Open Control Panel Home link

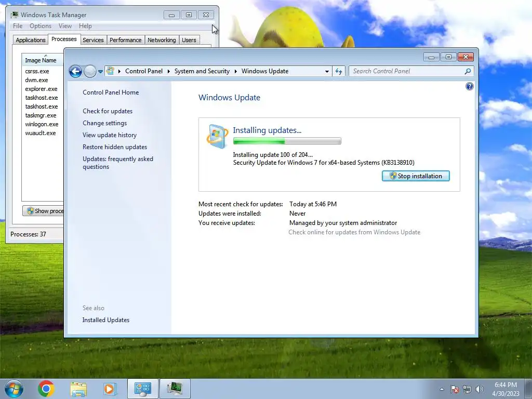click(x=111, y=92)
